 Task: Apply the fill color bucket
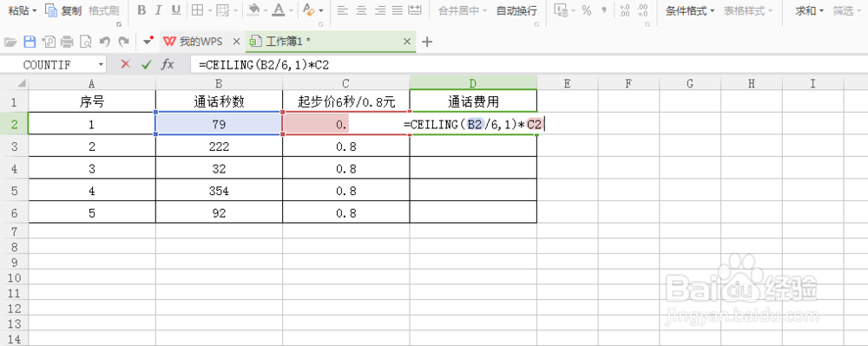(x=253, y=10)
